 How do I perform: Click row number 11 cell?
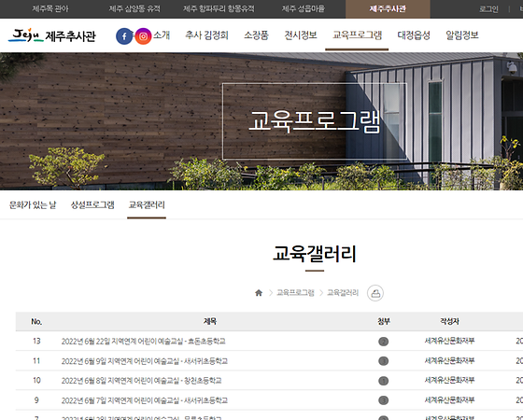click(36, 360)
